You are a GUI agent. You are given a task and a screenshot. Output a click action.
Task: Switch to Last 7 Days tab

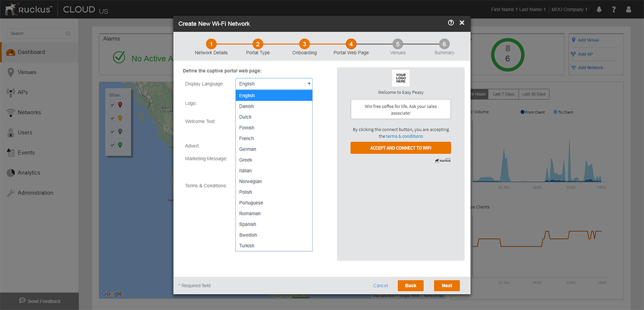point(503,94)
